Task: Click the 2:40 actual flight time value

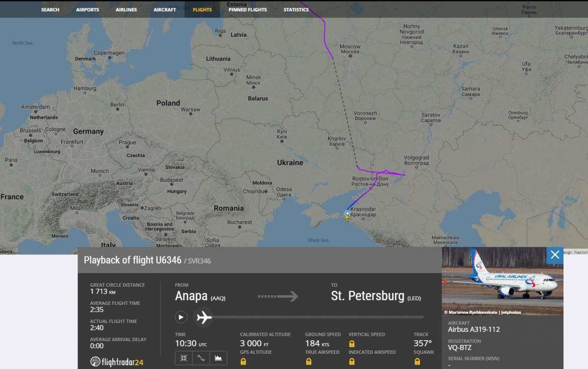Action: [x=97, y=328]
